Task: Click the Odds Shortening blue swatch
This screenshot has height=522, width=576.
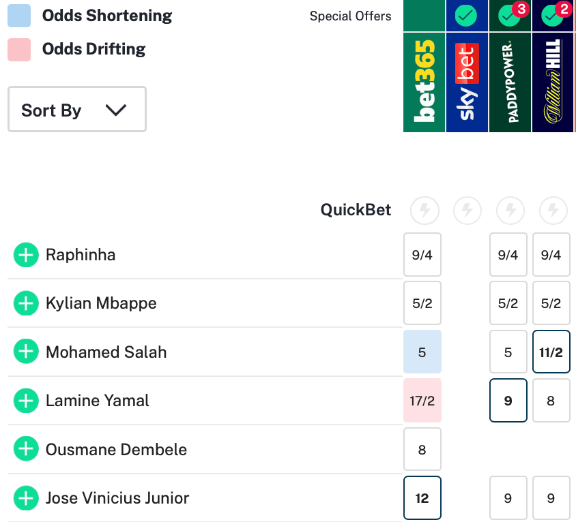Action: (x=19, y=16)
